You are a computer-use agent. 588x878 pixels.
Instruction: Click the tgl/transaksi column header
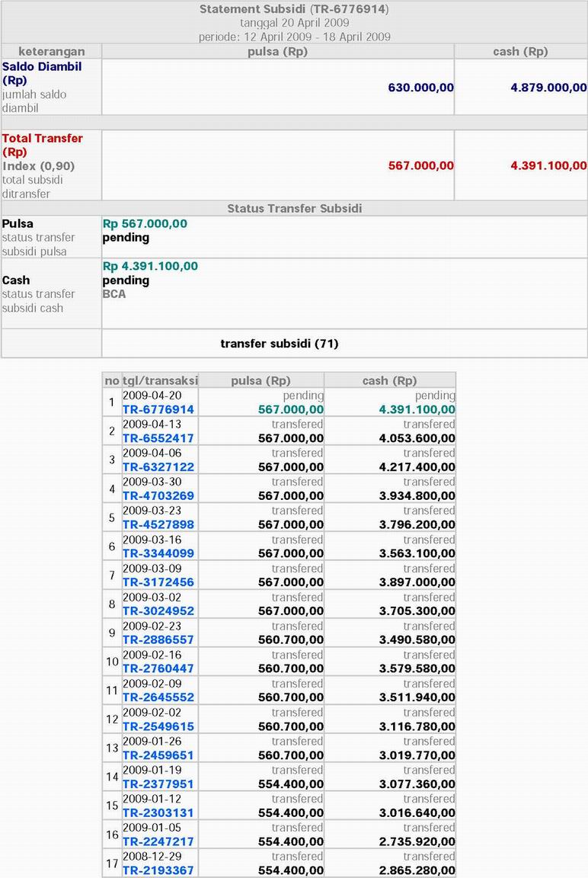(160, 381)
